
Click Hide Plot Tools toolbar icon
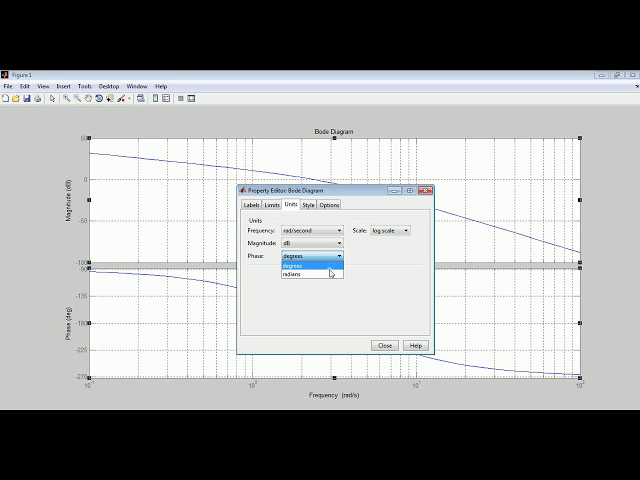click(181, 98)
